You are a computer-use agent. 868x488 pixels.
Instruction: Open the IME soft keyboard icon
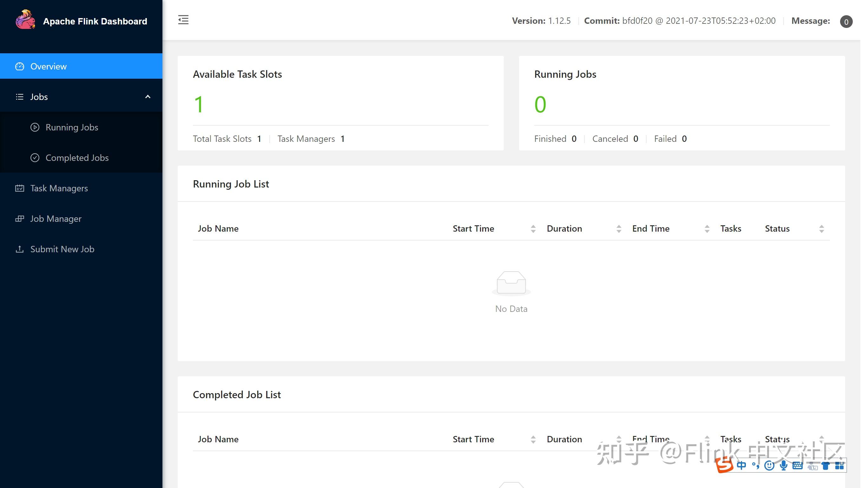(x=798, y=465)
